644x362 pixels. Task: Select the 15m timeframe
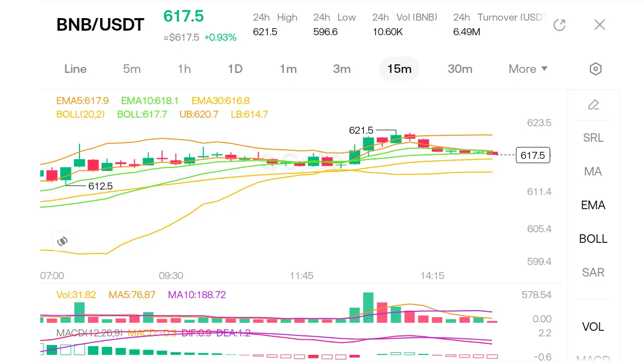[x=399, y=69]
